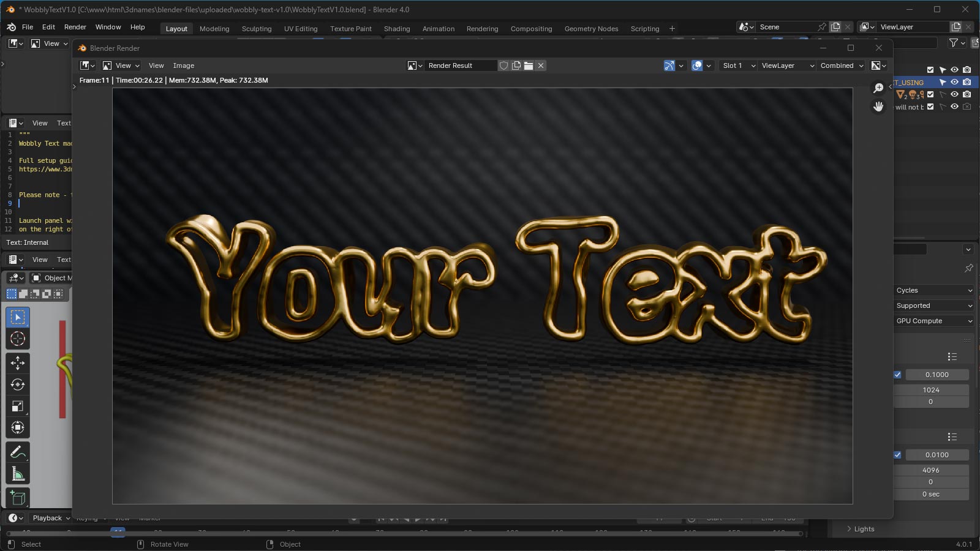Select the Measure tool
980x551 pixels.
coord(17,472)
